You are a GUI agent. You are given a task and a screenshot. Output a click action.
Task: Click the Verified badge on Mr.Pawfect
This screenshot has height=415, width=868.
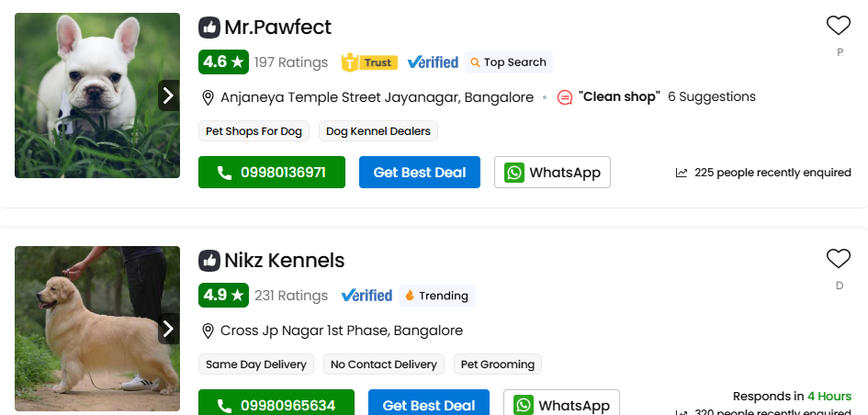pos(433,62)
